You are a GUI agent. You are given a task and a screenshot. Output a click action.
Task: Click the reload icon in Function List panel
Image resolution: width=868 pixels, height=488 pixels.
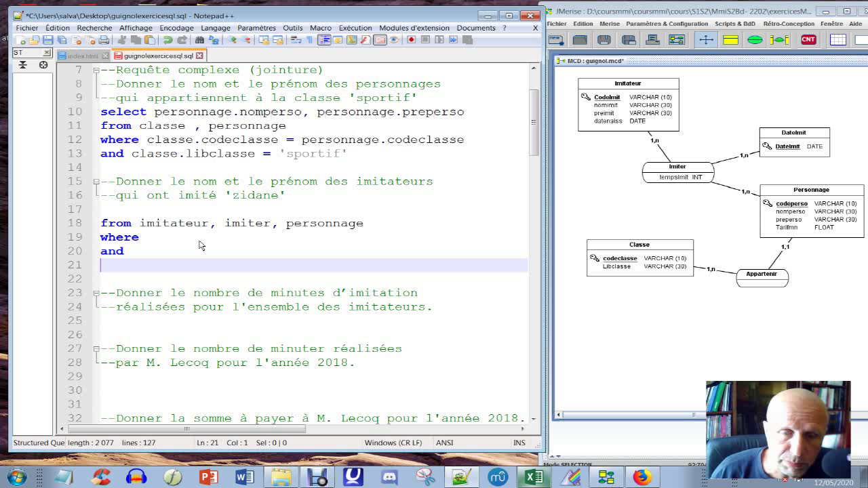43,65
